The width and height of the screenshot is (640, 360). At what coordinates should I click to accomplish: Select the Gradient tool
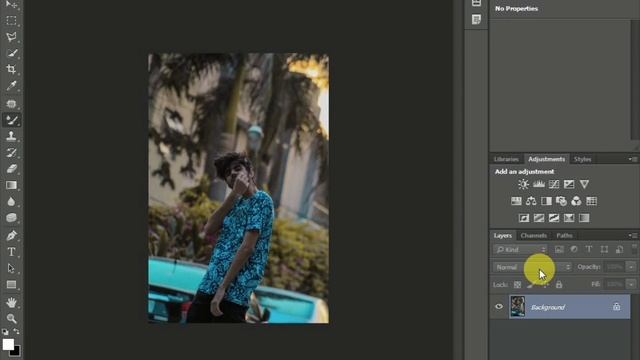(11, 185)
